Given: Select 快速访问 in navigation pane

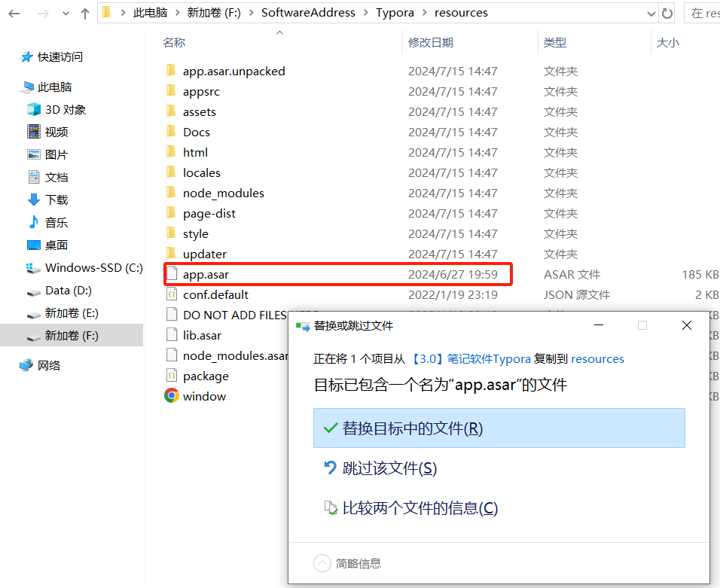Looking at the screenshot, I should coord(52,57).
